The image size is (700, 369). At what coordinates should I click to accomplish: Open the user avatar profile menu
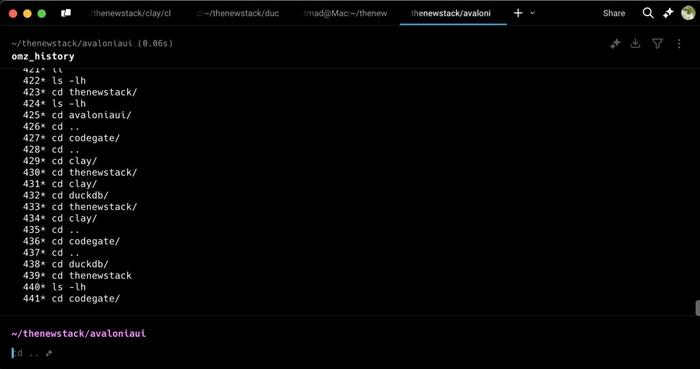[688, 13]
